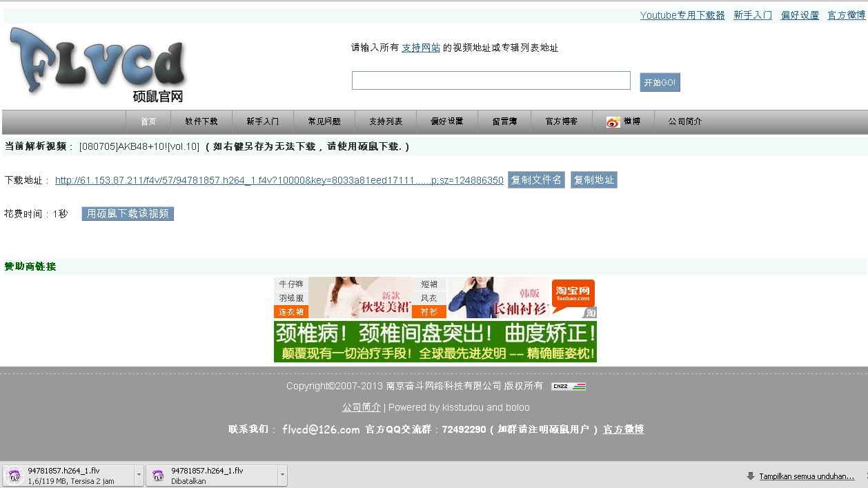Open the parsed video download URL link
Screen dimensions: 868x488
coord(279,180)
